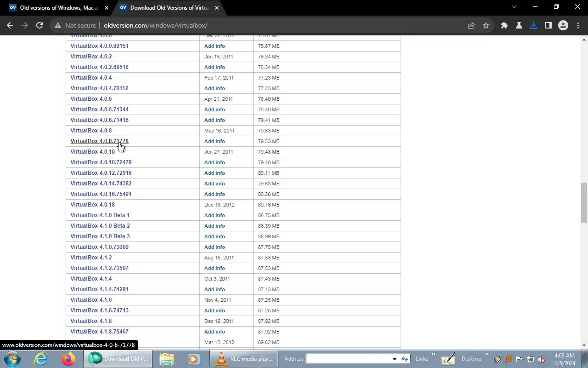This screenshot has height=368, width=588.
Task: Reload the oldversion.com page
Action: click(40, 26)
